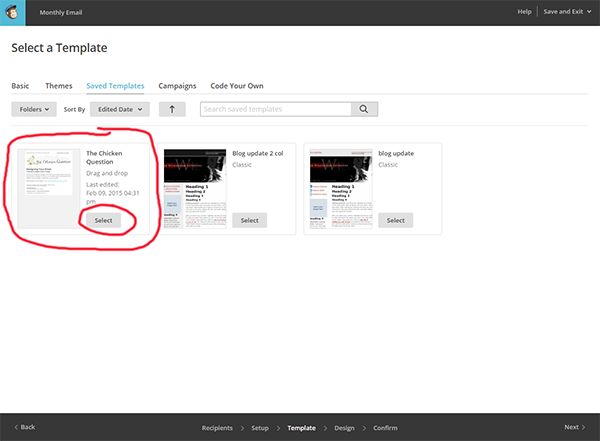The image size is (600, 441).
Task: Toggle sort direction arrow button
Action: (172, 109)
